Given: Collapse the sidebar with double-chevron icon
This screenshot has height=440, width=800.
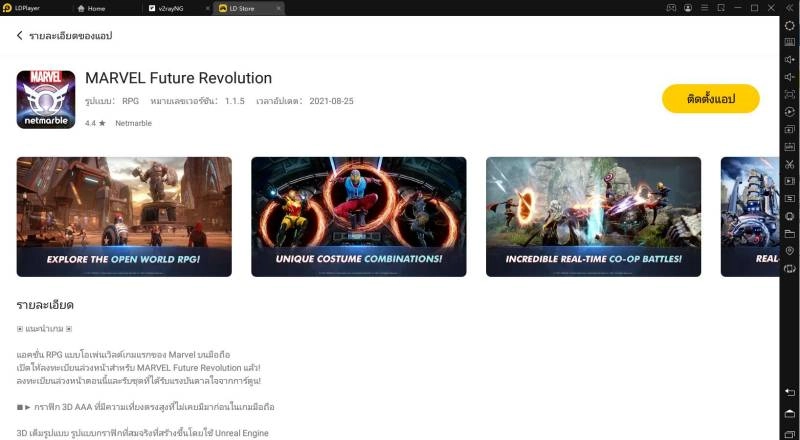Looking at the screenshot, I should (789, 8).
